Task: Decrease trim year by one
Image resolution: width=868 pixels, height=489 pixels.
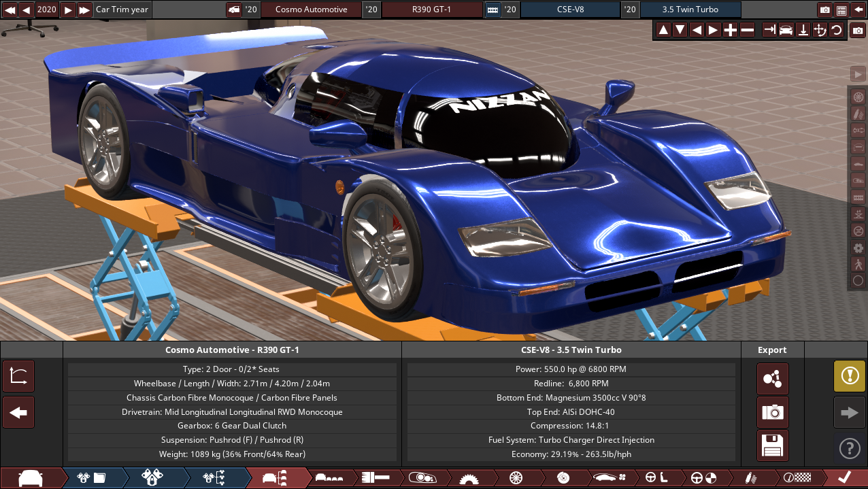Action: (26, 10)
